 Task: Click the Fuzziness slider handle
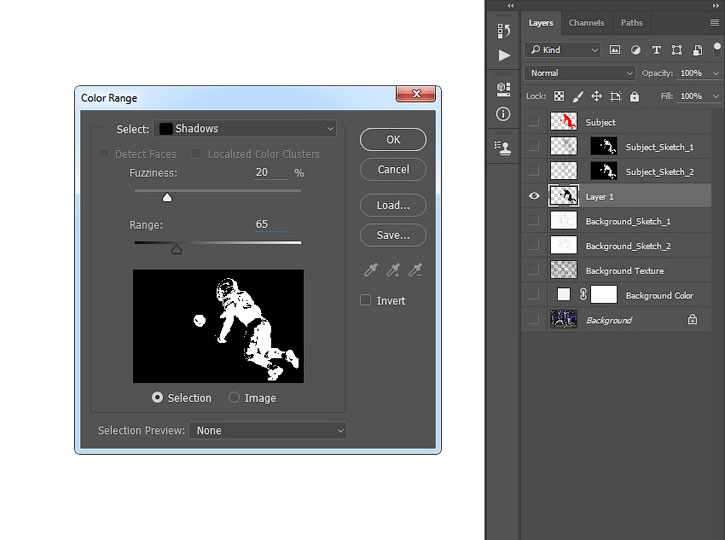(167, 198)
